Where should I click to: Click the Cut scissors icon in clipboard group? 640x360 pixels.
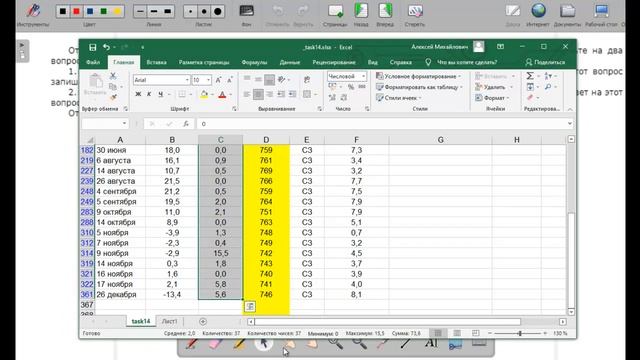click(113, 76)
